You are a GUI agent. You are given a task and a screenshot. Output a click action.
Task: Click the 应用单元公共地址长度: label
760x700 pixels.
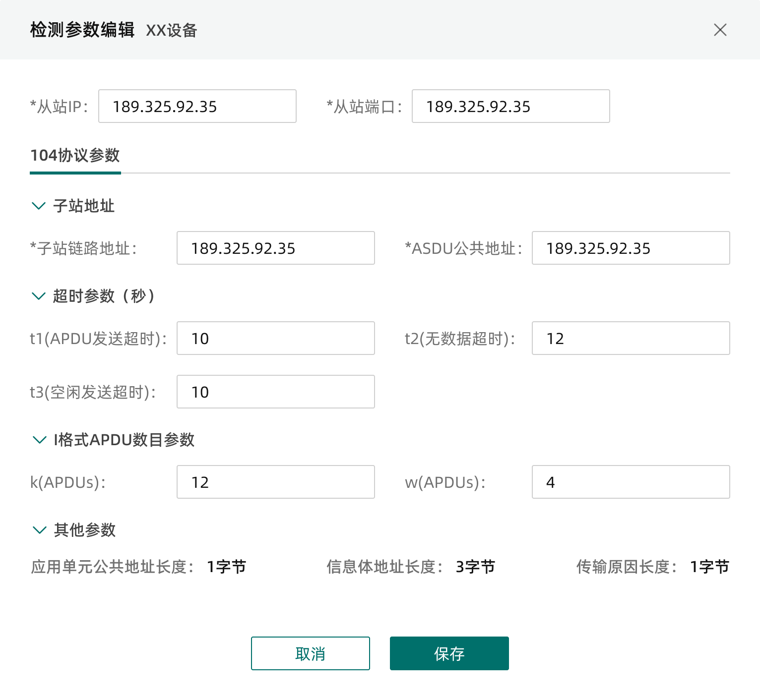pyautogui.click(x=113, y=567)
